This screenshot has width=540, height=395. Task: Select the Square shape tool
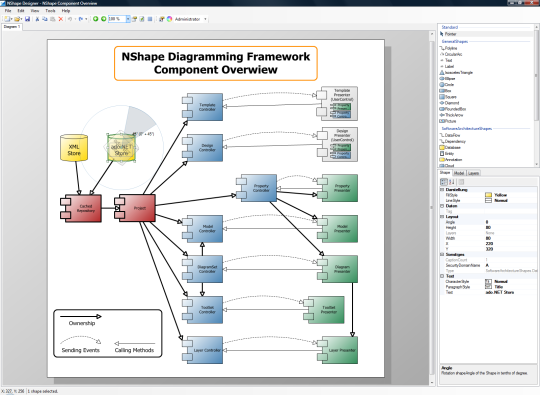(x=448, y=97)
